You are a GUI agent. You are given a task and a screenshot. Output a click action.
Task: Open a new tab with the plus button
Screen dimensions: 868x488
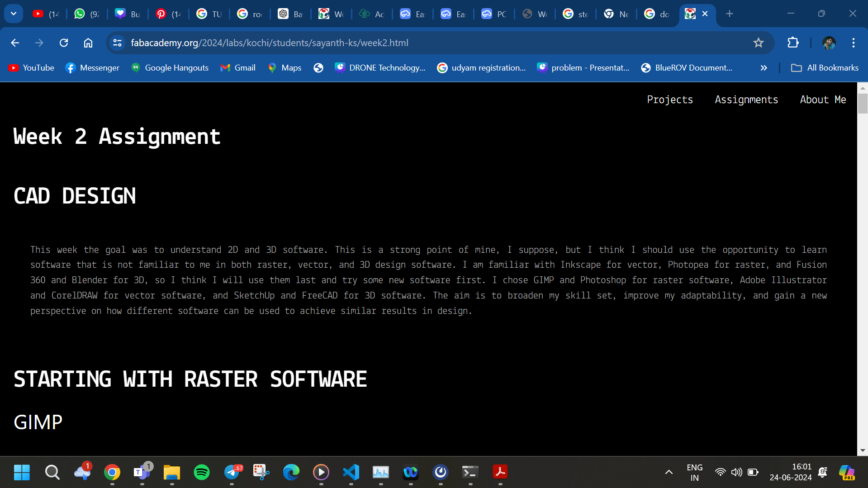coord(730,14)
